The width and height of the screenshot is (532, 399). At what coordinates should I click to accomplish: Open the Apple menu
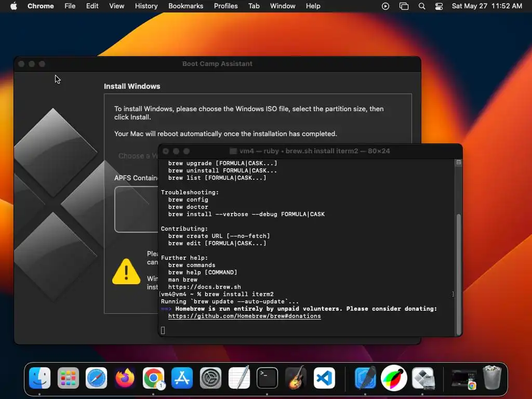point(14,6)
